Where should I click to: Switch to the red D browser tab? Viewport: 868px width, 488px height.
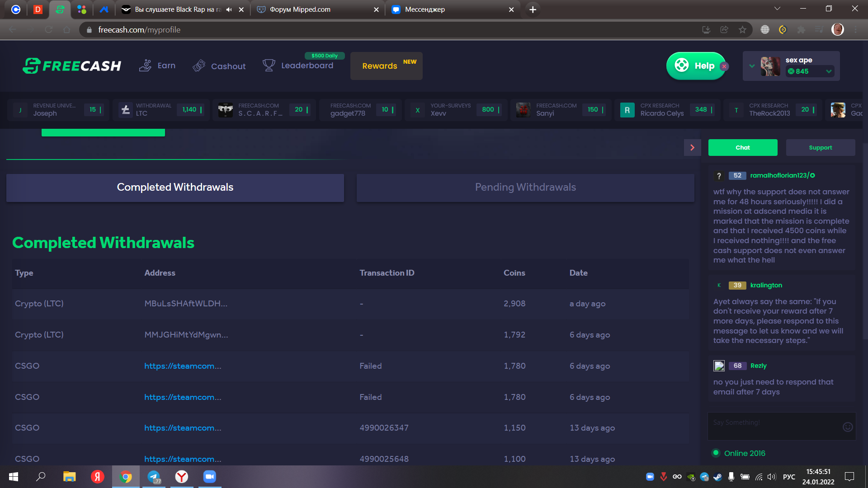tap(38, 9)
